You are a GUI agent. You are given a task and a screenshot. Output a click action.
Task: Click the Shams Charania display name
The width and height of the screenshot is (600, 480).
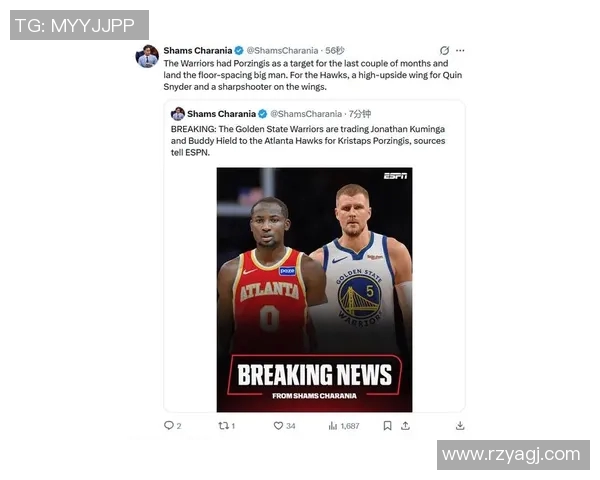point(198,51)
